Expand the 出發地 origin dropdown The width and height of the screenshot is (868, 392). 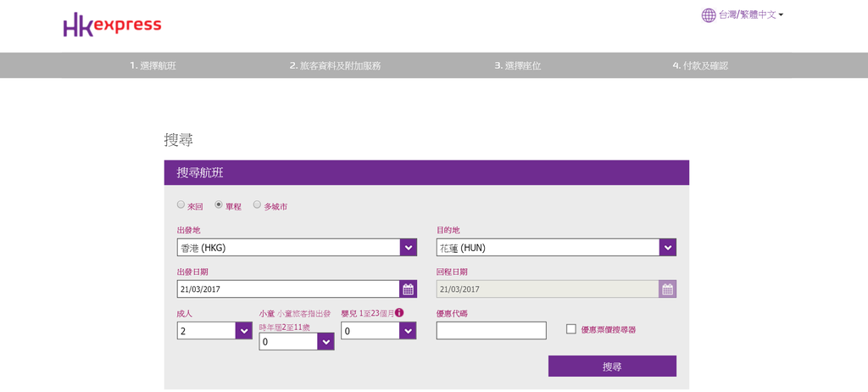point(409,248)
